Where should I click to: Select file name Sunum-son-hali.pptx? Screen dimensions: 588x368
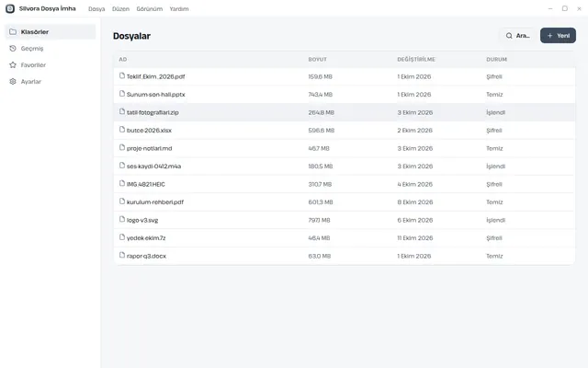click(155, 95)
